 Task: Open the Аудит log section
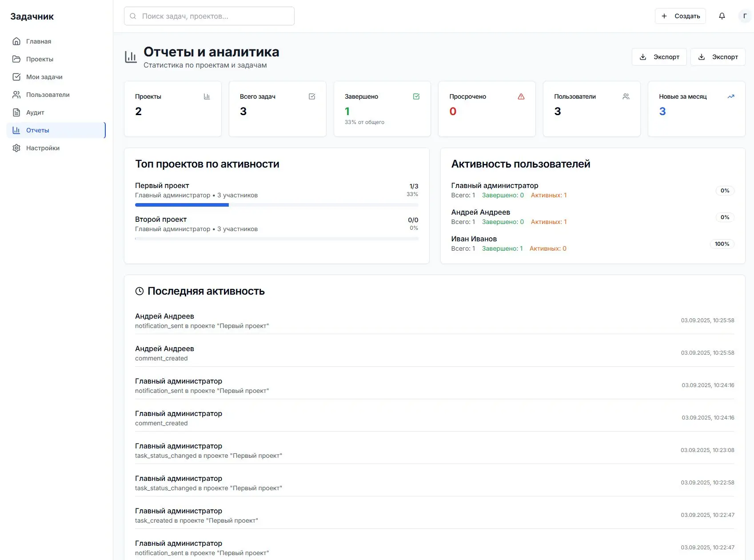pyautogui.click(x=35, y=112)
